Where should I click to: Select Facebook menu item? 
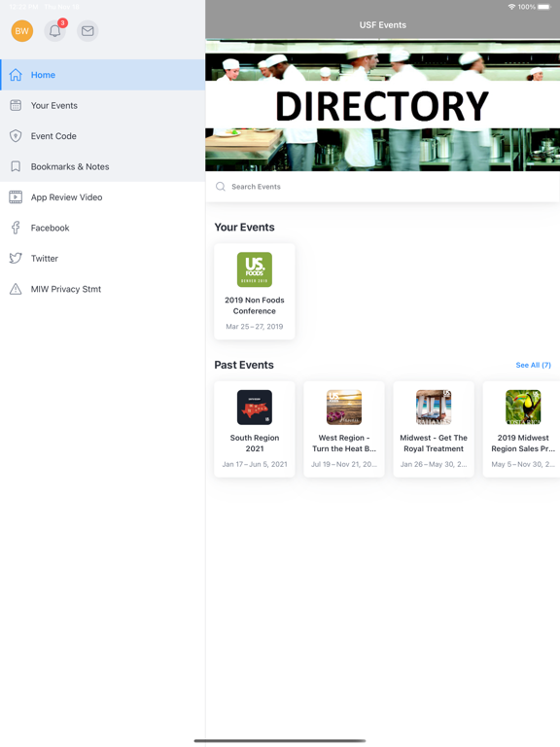tap(103, 228)
